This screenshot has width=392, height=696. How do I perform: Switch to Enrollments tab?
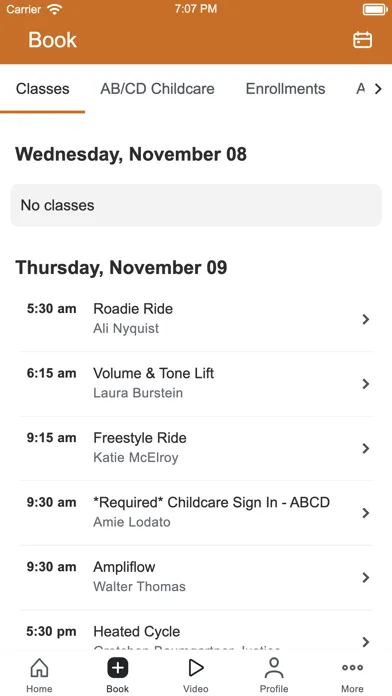(x=285, y=89)
